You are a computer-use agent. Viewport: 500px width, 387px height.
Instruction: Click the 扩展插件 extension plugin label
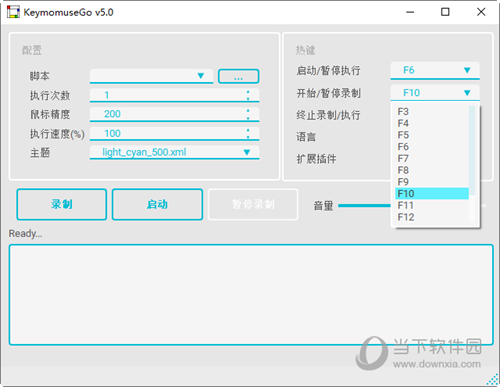[x=316, y=159]
